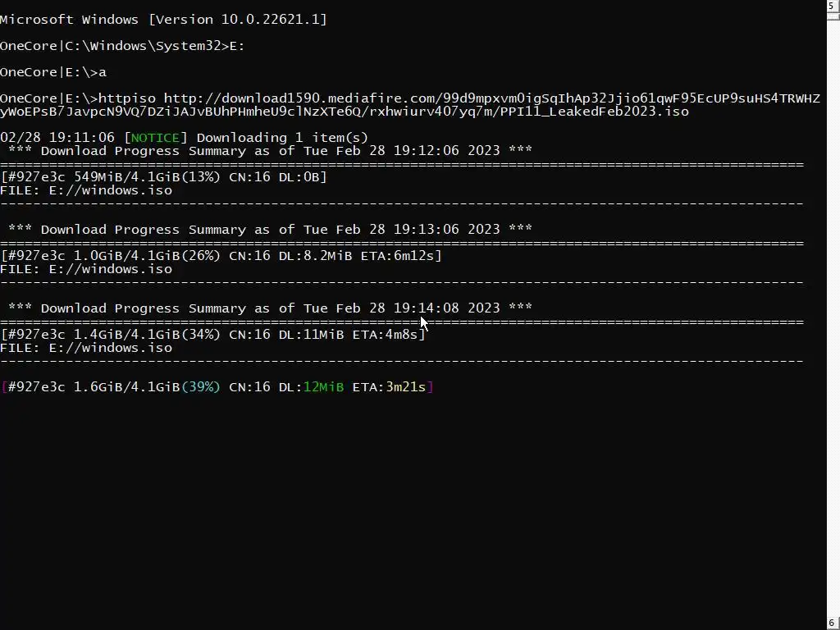Click the FILE line under the 13% progress
The image size is (840, 630).
coord(86,190)
